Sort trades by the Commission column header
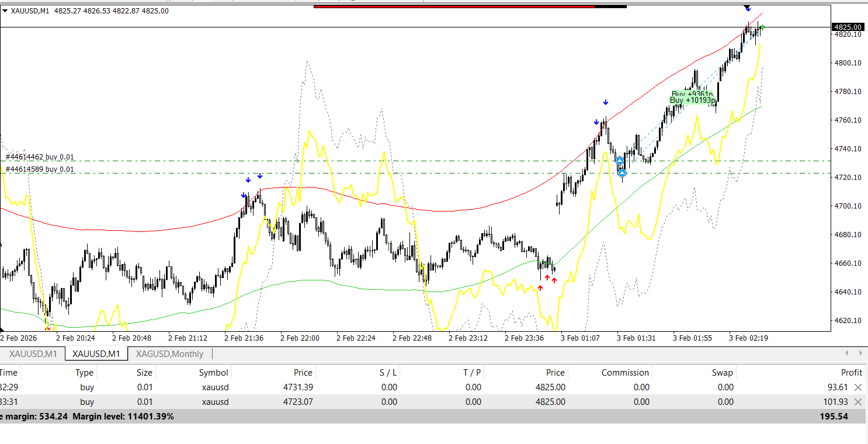 (625, 372)
